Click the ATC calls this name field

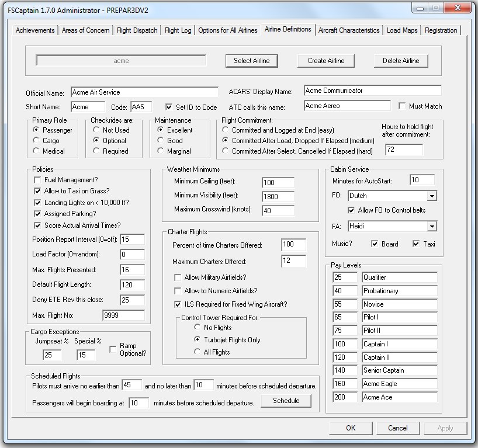point(347,106)
